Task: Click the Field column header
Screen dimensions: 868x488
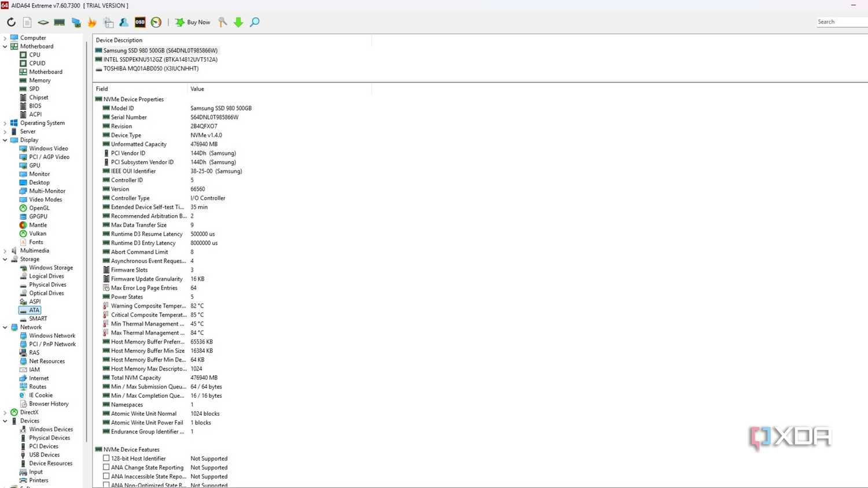Action: (140, 89)
